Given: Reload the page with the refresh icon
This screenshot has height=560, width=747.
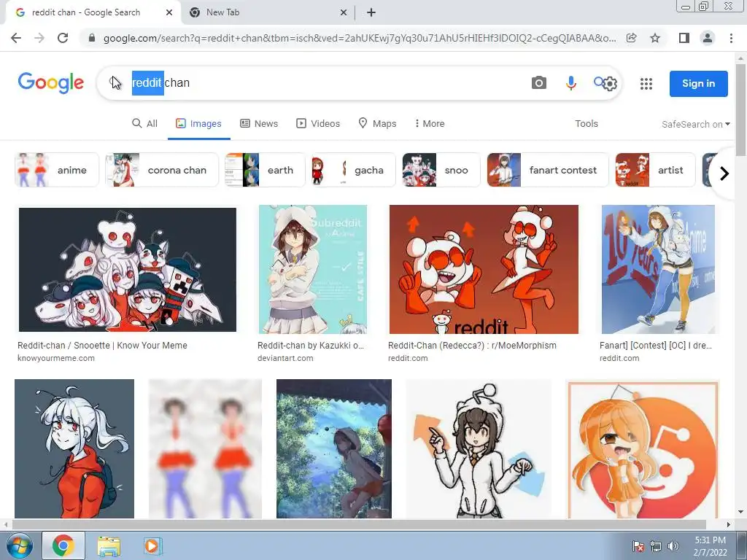Looking at the screenshot, I should [x=63, y=38].
